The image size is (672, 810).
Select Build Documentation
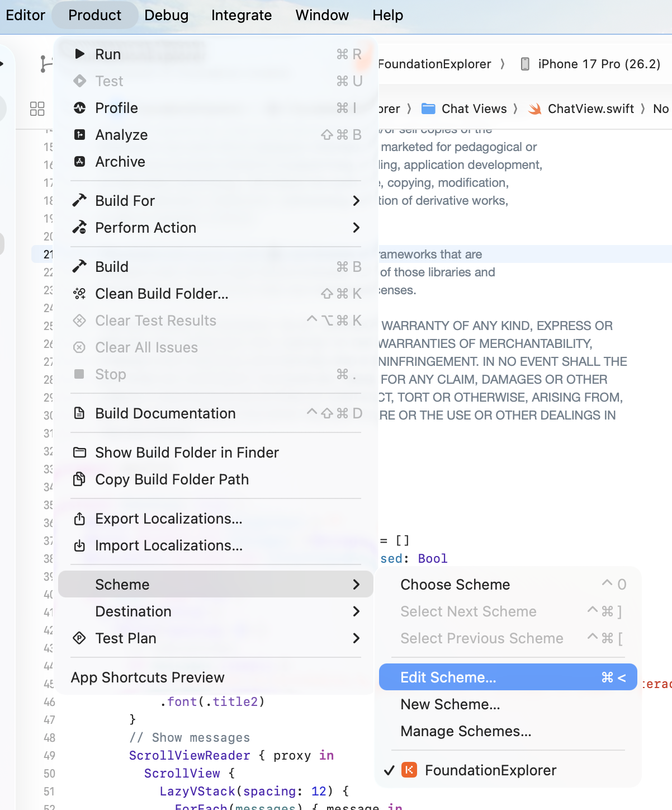coord(216,413)
